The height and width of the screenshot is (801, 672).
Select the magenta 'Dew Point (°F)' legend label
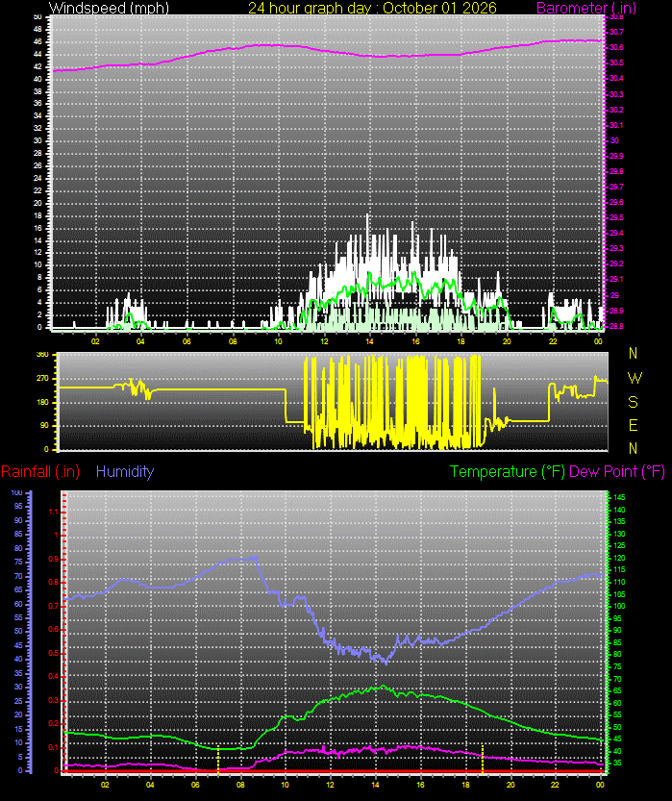(x=617, y=471)
